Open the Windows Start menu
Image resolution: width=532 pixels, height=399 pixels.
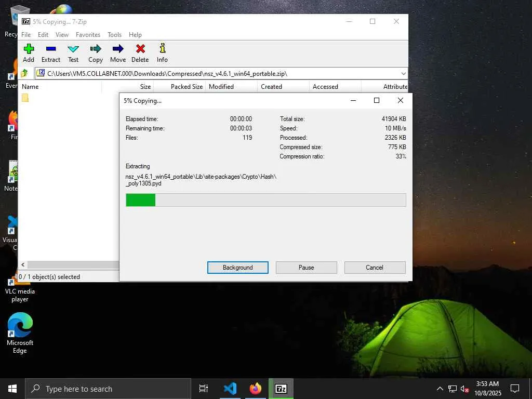(12, 389)
